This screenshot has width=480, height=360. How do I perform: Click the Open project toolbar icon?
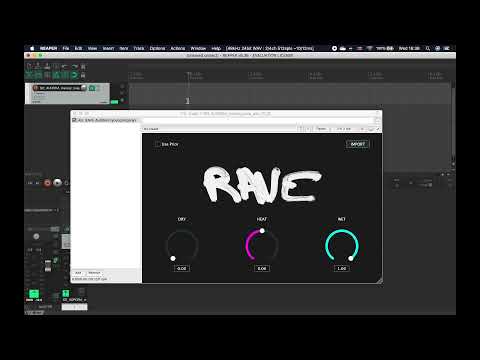coord(38,66)
